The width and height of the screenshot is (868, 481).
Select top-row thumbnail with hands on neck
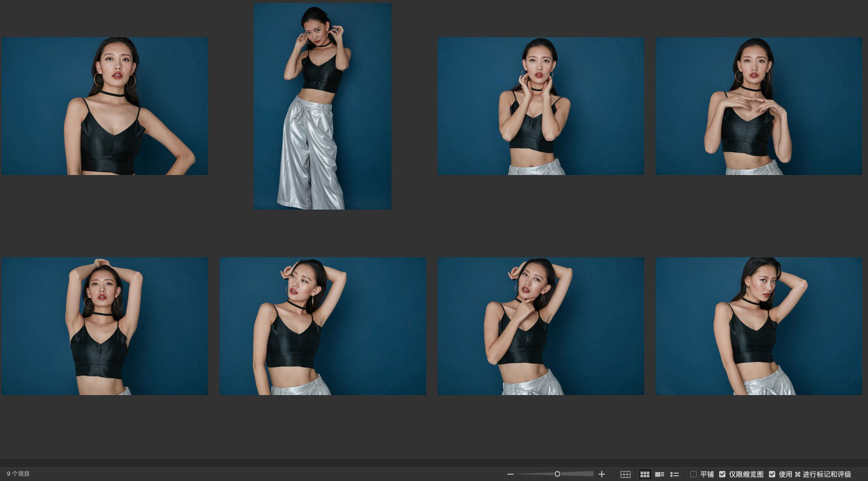pyautogui.click(x=541, y=106)
